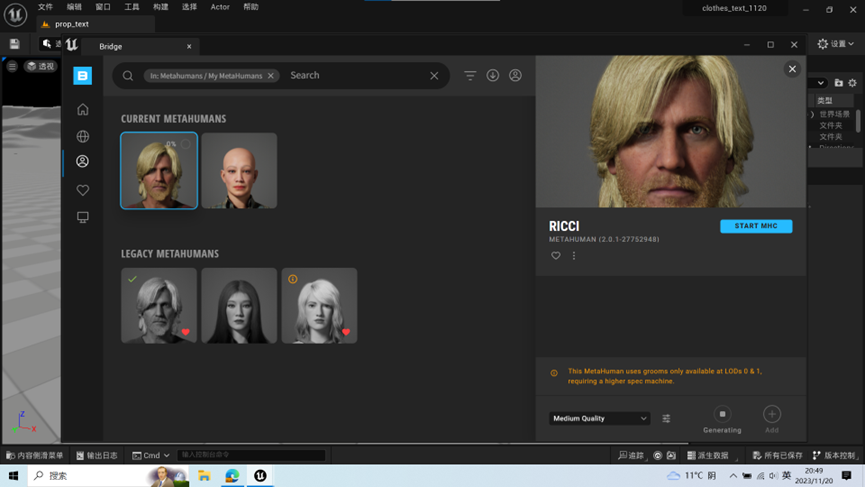Open the 输出日志 output log
The image size is (865, 487).
pyautogui.click(x=97, y=456)
